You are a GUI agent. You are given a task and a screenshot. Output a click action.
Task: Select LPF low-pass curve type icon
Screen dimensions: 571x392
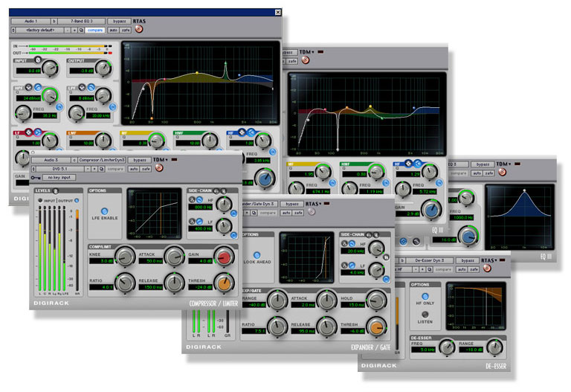point(91,87)
